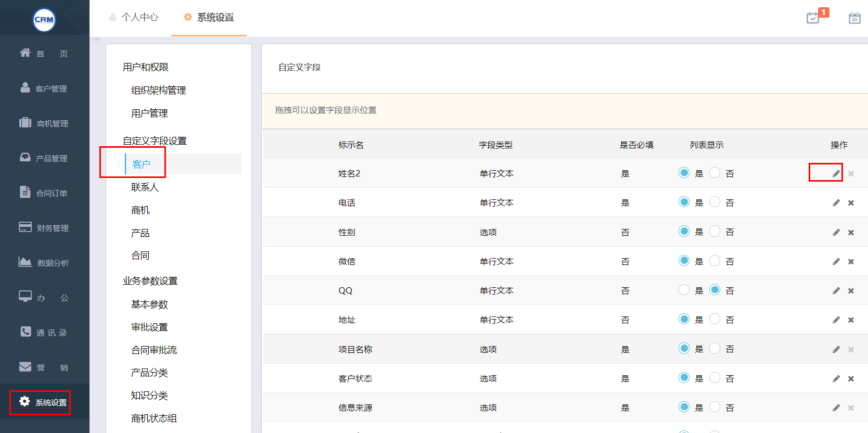This screenshot has width=868, height=433.
Task: Open 产品管理 in the sidebar
Action: click(x=44, y=158)
